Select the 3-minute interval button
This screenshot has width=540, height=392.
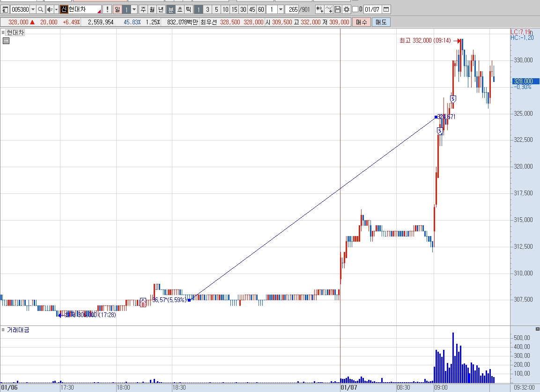coord(207,9)
